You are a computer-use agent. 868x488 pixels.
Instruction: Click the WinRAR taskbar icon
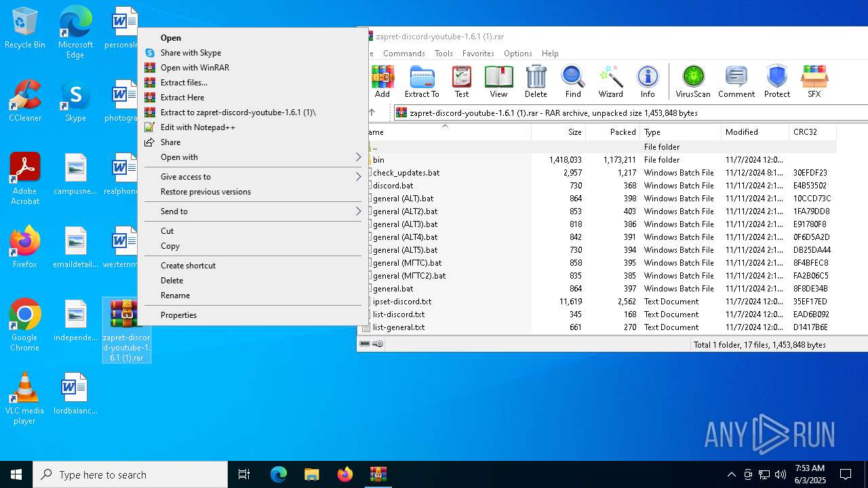[x=378, y=474]
